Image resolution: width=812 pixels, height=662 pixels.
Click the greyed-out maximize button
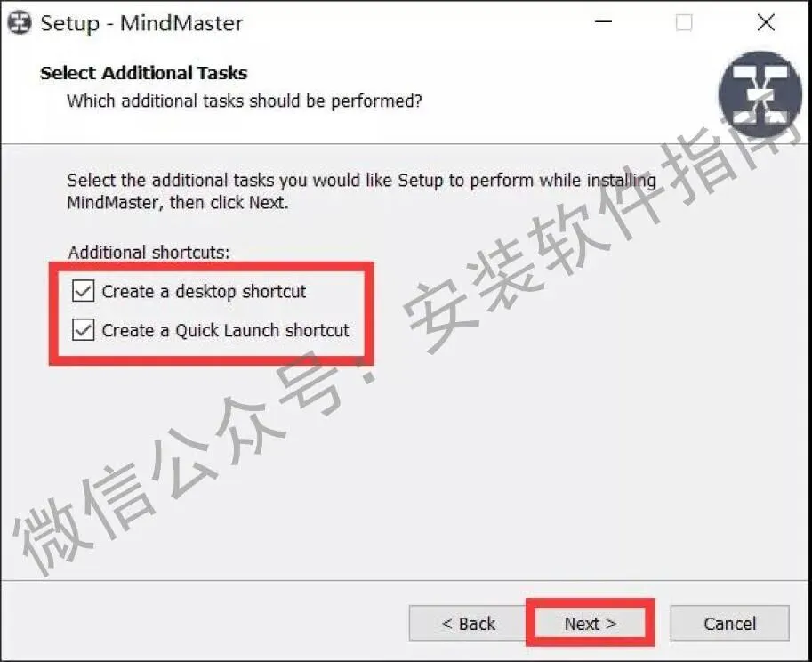point(684,22)
